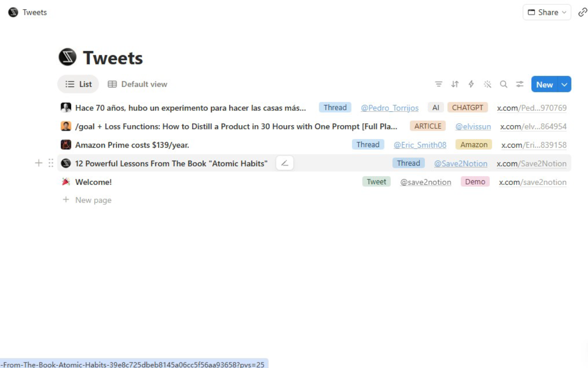Expand the arrow next to the New button
588x368 pixels.
565,84
